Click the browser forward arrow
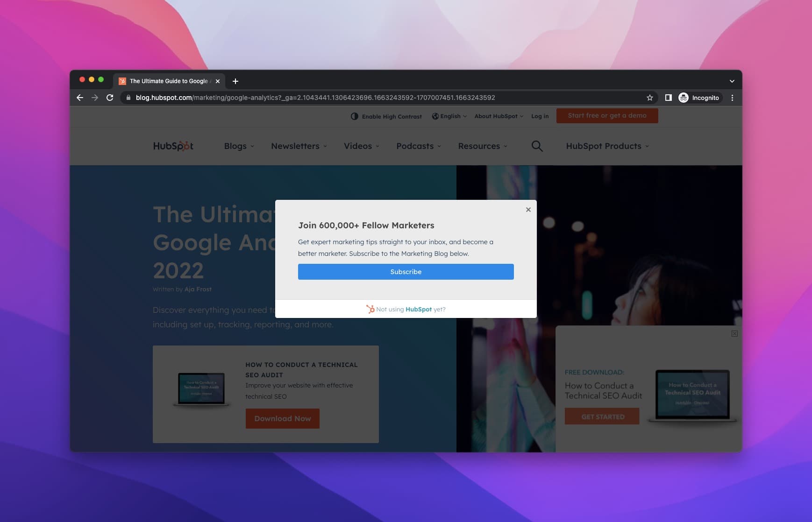Image resolution: width=812 pixels, height=522 pixels. [x=95, y=98]
